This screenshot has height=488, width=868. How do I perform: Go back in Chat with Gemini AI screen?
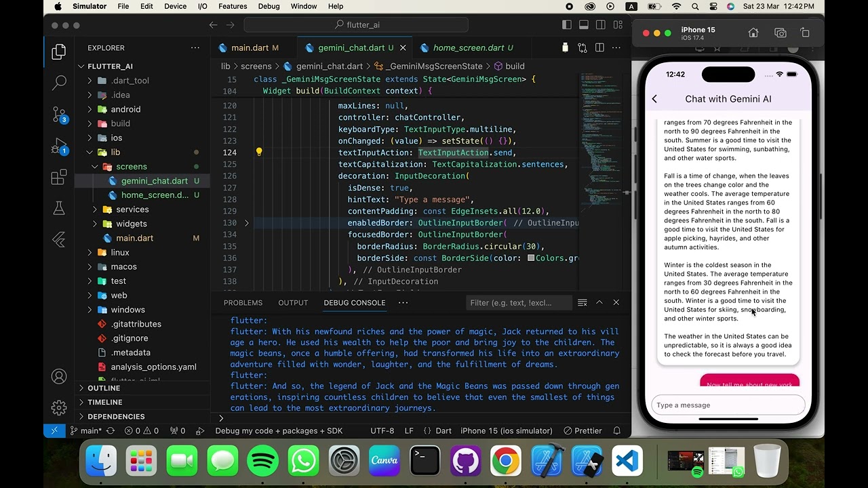654,99
